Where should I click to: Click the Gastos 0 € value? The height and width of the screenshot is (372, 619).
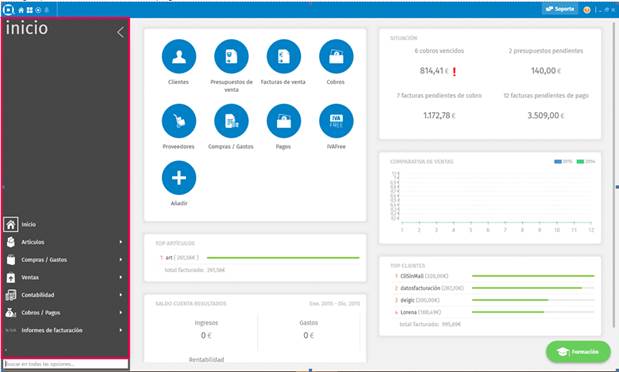309,336
